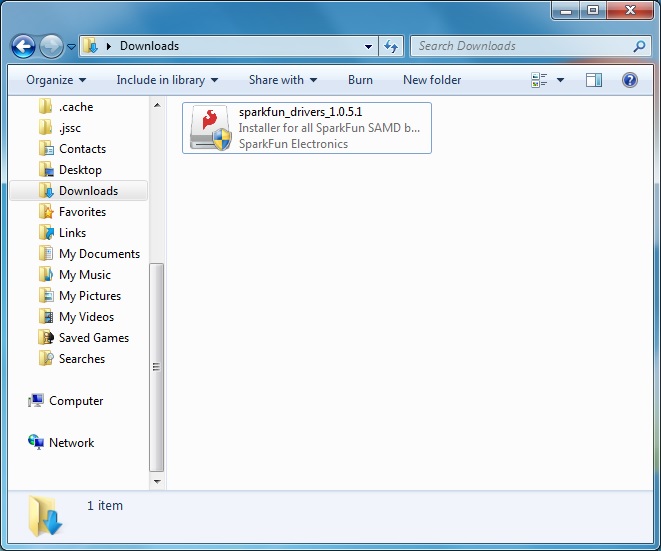
Task: Go back with the Back arrow button
Action: [23, 46]
